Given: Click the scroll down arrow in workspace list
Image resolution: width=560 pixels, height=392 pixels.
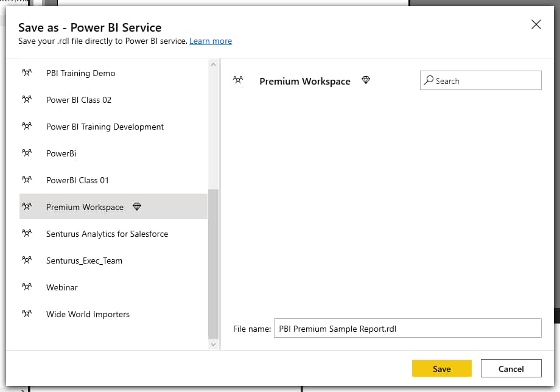Looking at the screenshot, I should coord(213,344).
